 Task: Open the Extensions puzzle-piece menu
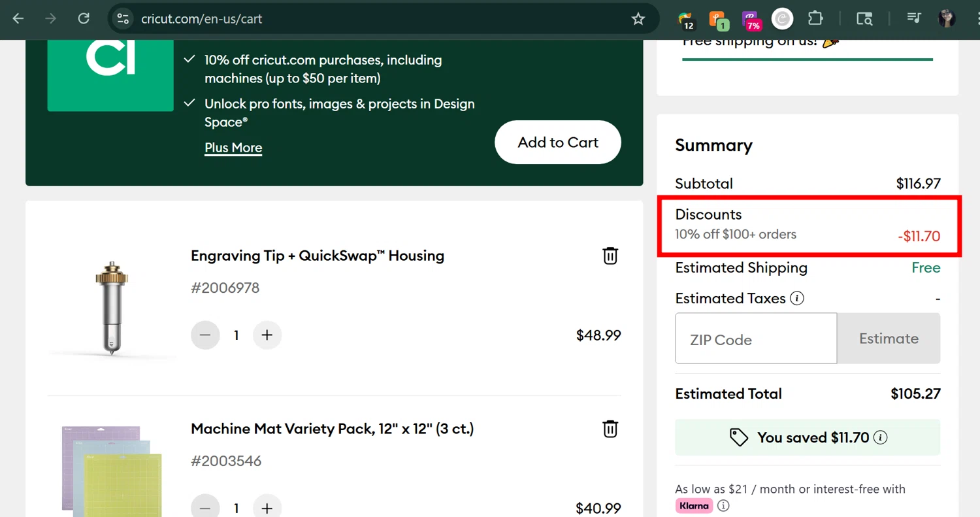click(x=815, y=18)
